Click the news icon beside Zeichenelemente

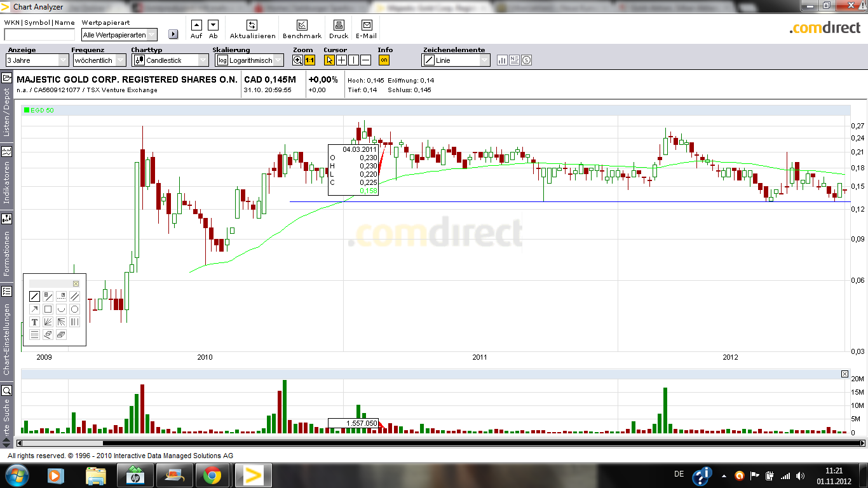coord(514,60)
